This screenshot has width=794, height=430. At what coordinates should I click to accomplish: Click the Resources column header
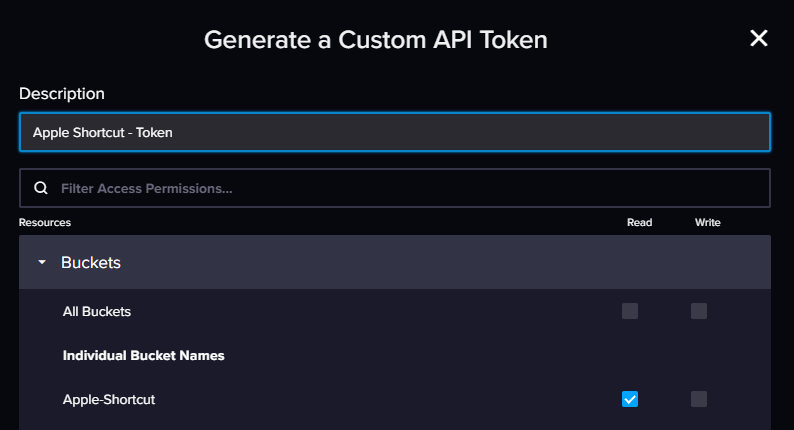[x=45, y=222]
